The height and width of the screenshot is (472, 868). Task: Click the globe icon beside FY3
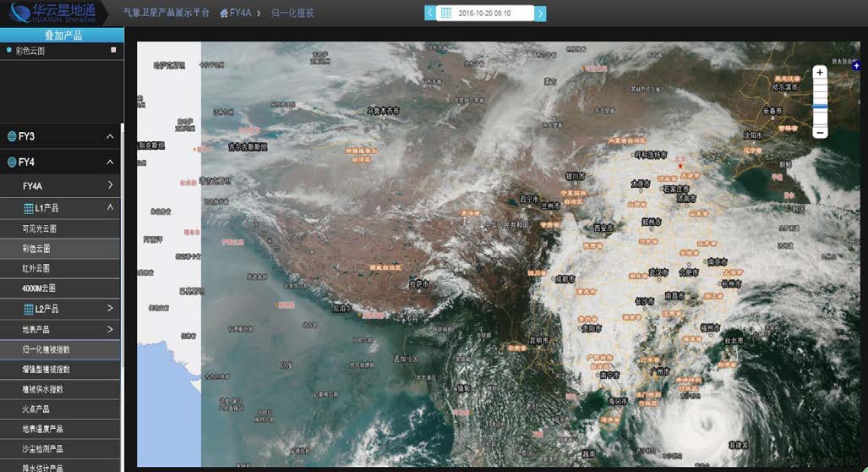coord(12,136)
